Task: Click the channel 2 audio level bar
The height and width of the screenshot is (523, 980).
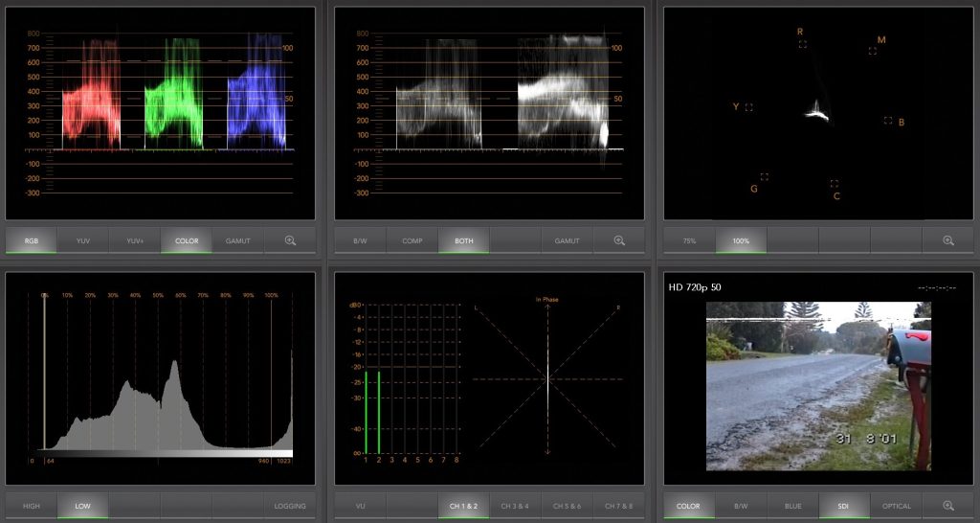Action: 379,412
